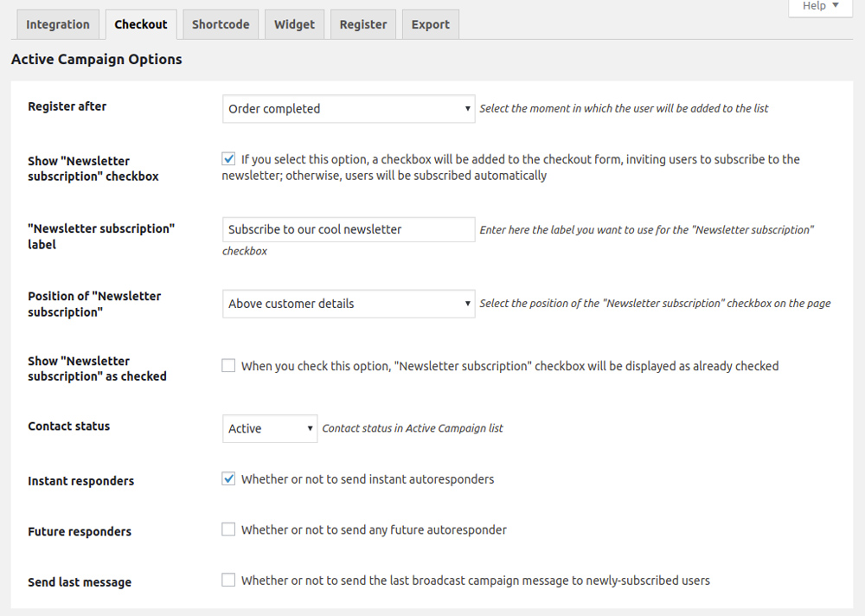Open the Integration tab

58,24
